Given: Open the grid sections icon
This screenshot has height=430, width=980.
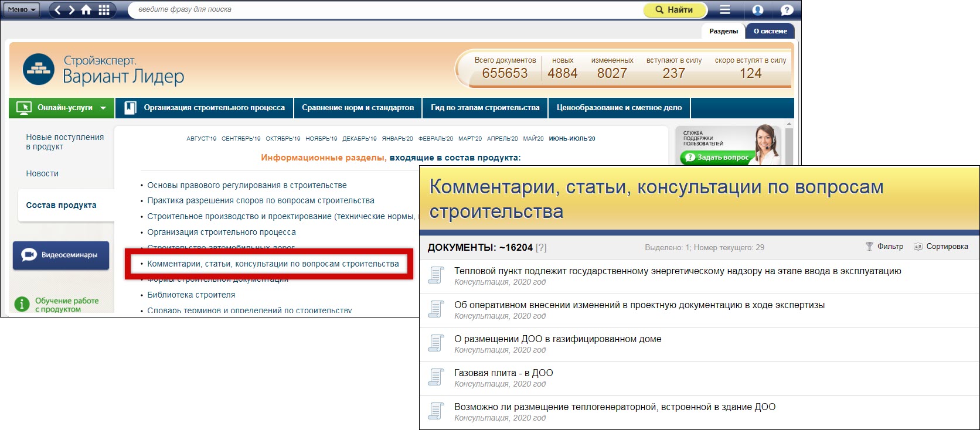Looking at the screenshot, I should (104, 10).
